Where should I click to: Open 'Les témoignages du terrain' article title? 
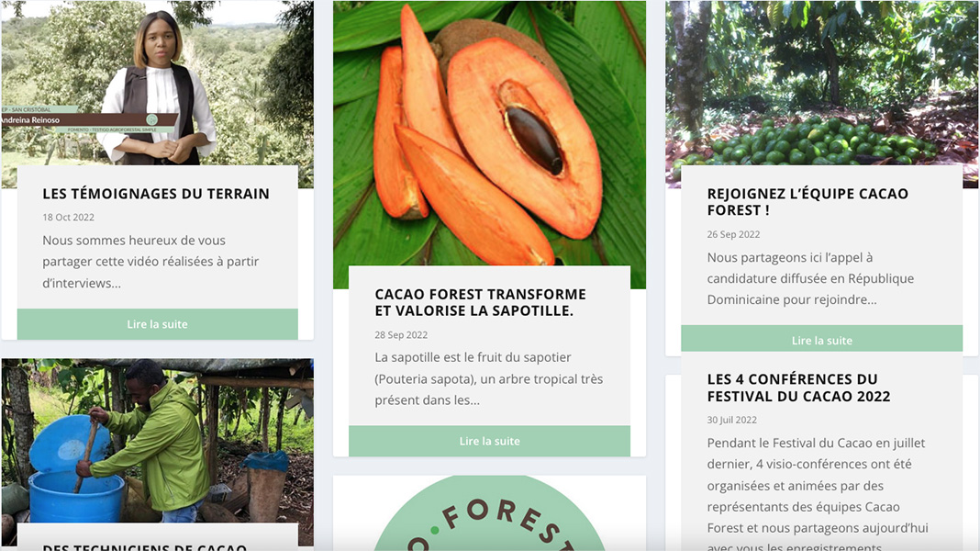tap(156, 194)
